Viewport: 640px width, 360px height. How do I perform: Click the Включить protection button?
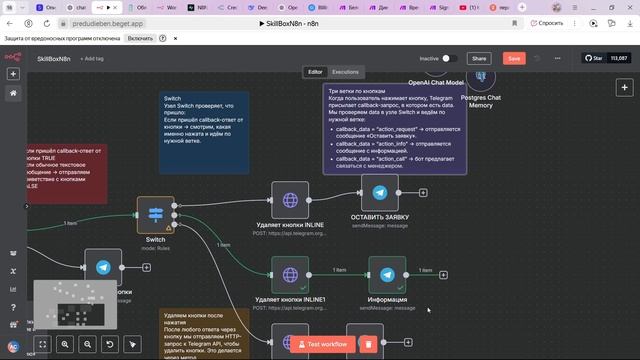click(140, 38)
